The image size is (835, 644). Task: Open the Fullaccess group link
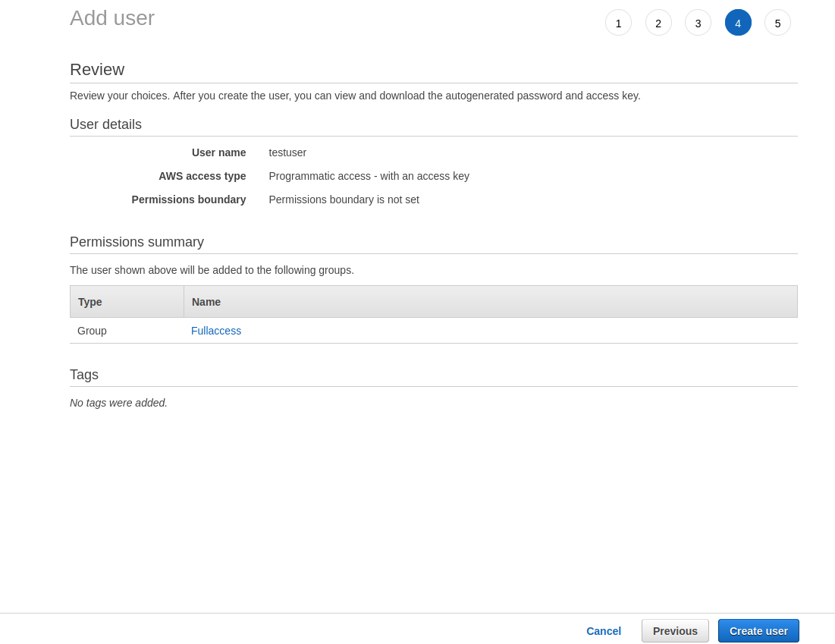pos(215,331)
